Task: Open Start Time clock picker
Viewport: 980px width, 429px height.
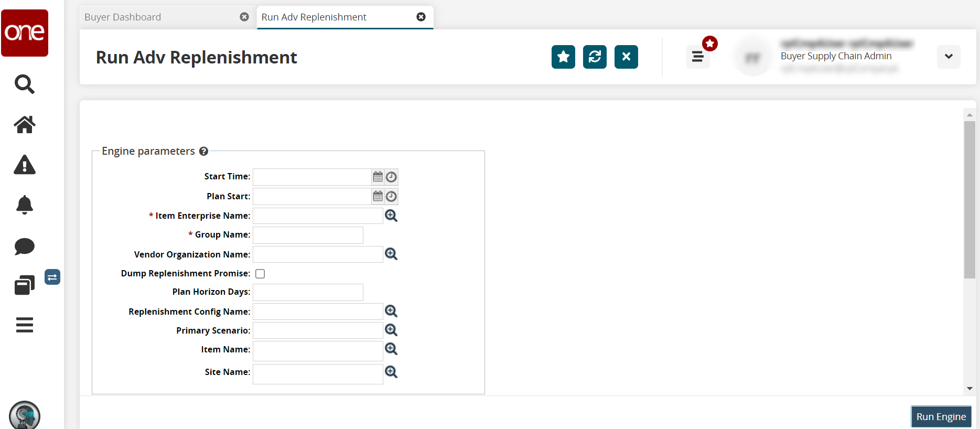Action: tap(391, 177)
